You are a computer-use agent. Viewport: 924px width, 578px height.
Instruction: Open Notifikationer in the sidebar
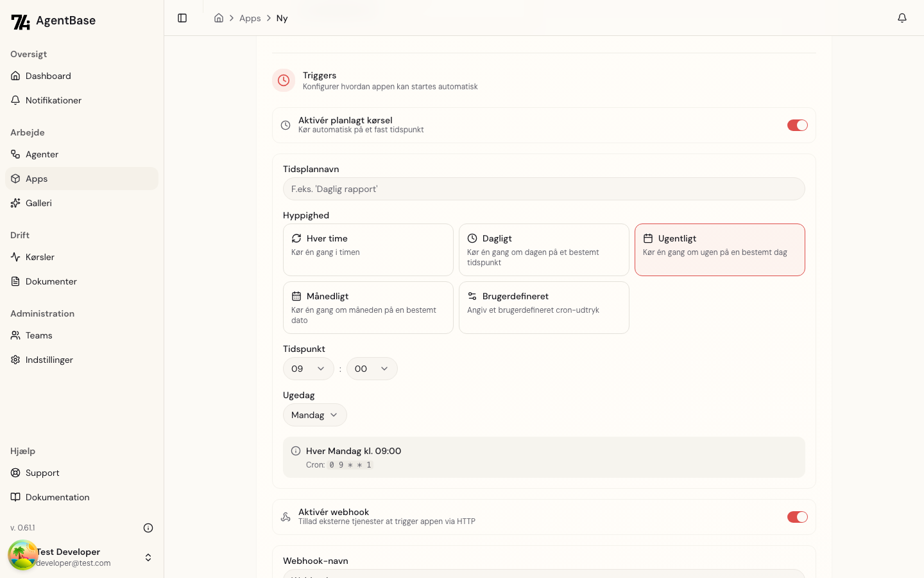(53, 100)
